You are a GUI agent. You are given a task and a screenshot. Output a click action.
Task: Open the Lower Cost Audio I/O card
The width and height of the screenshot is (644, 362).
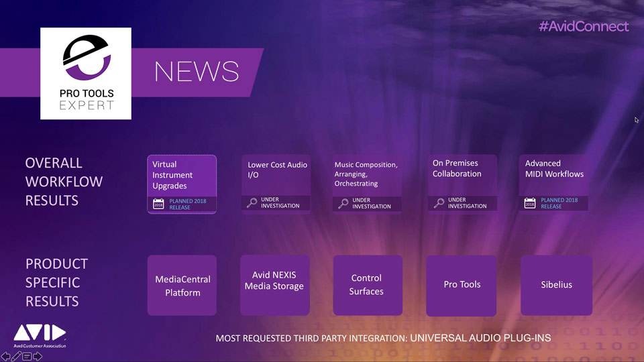click(276, 184)
